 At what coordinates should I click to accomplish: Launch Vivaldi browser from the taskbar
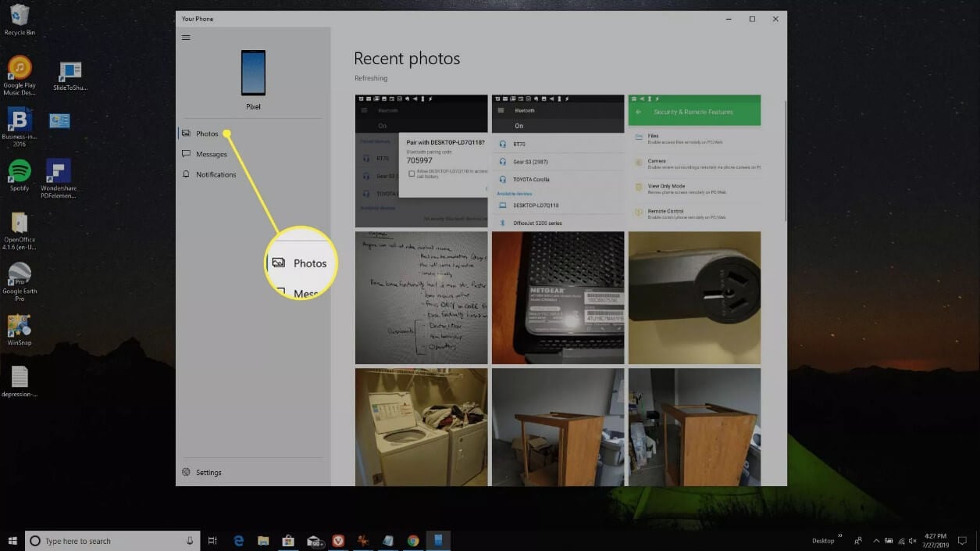(338, 541)
